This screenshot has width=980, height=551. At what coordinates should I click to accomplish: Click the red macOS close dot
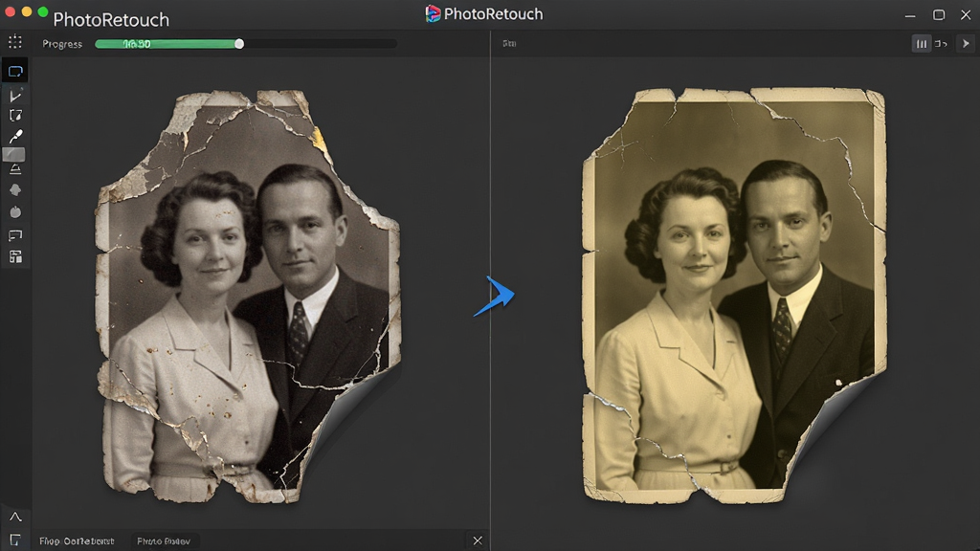click(x=10, y=11)
